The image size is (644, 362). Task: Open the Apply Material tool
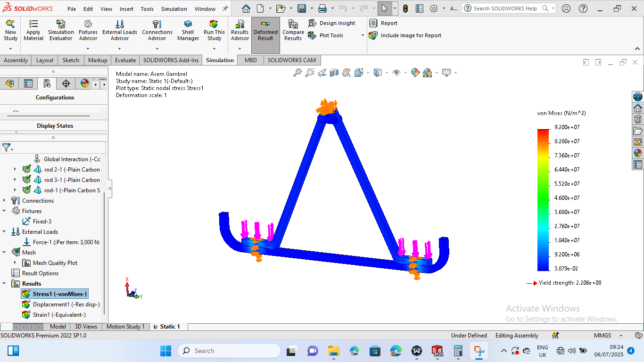[x=33, y=25]
